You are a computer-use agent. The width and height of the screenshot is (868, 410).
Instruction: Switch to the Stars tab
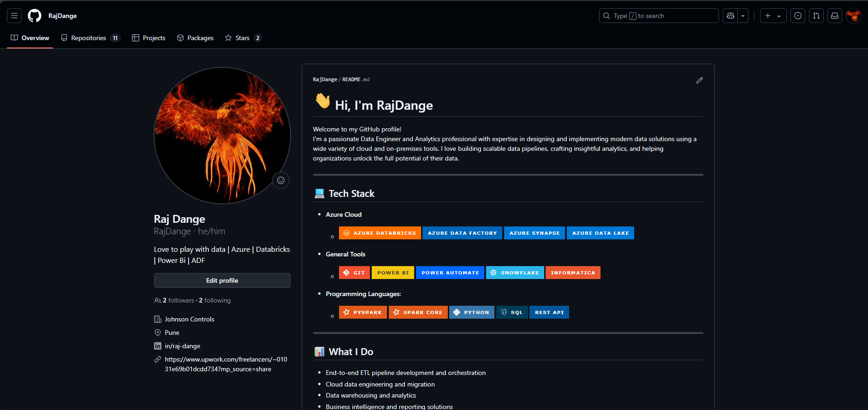click(243, 38)
